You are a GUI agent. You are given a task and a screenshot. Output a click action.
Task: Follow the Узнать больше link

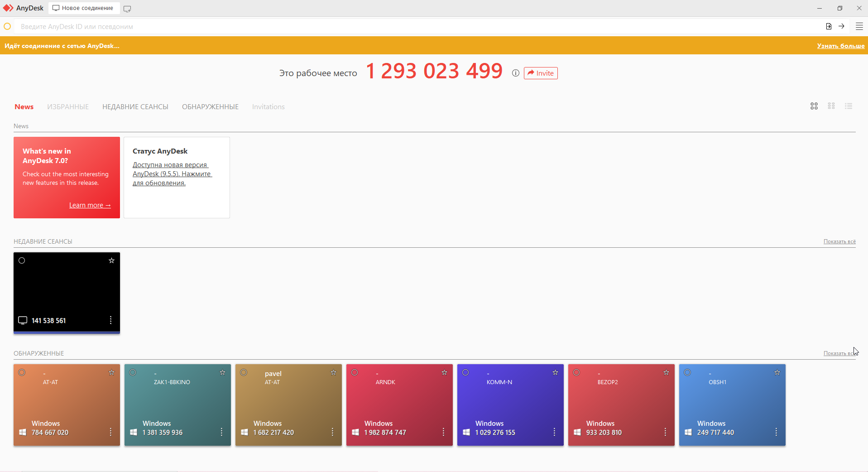tap(841, 46)
